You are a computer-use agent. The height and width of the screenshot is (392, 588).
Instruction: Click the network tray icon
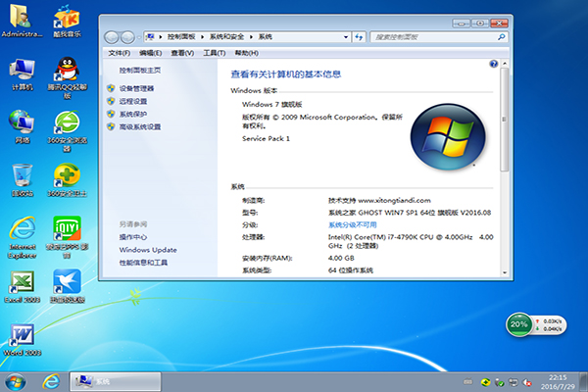(x=513, y=382)
